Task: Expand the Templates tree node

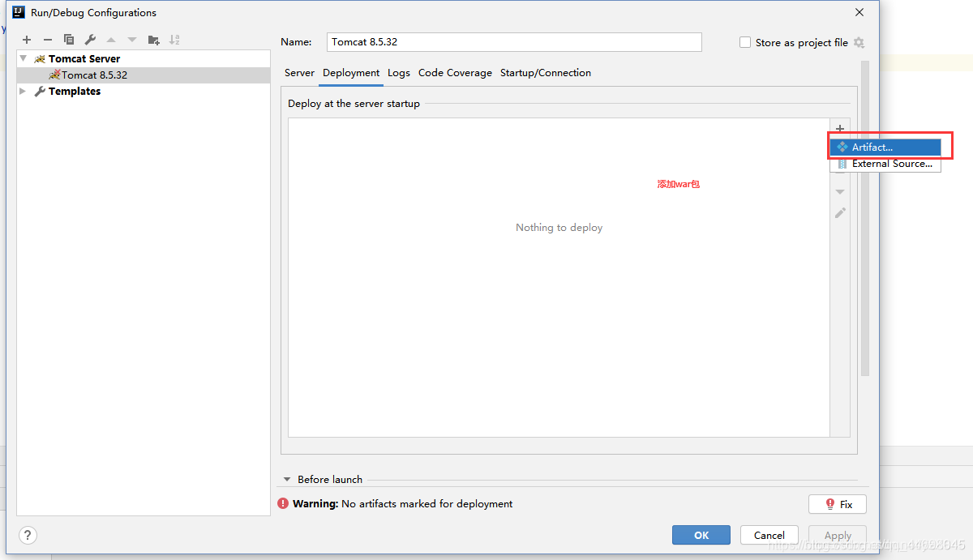Action: tap(24, 92)
